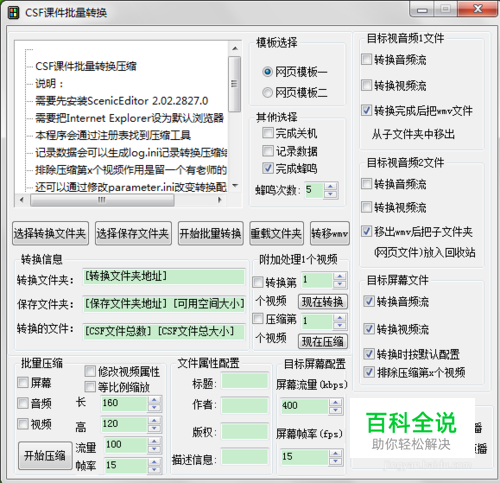Uncheck 完成蜂鸣 checkbox

pos(268,168)
